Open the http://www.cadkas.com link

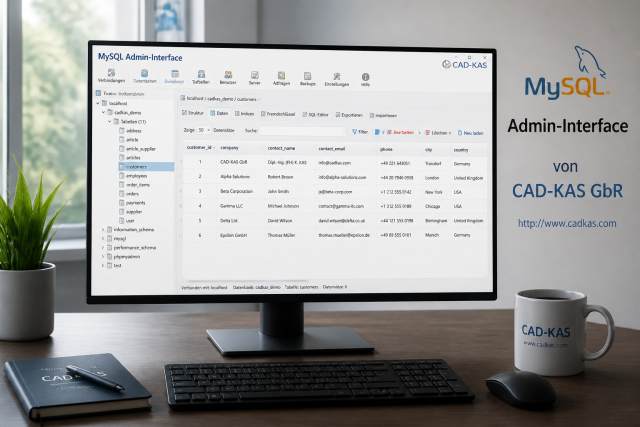[567, 223]
